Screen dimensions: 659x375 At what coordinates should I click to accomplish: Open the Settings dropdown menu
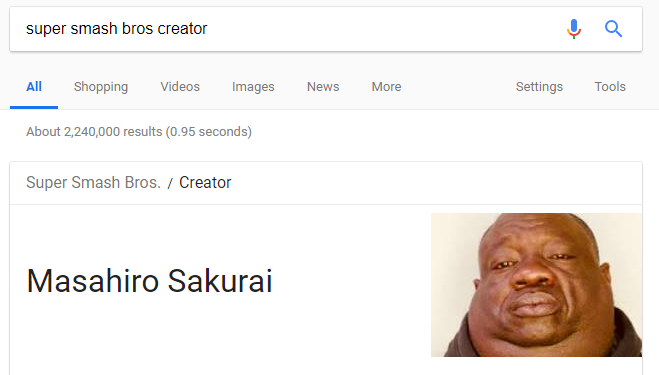tap(539, 87)
